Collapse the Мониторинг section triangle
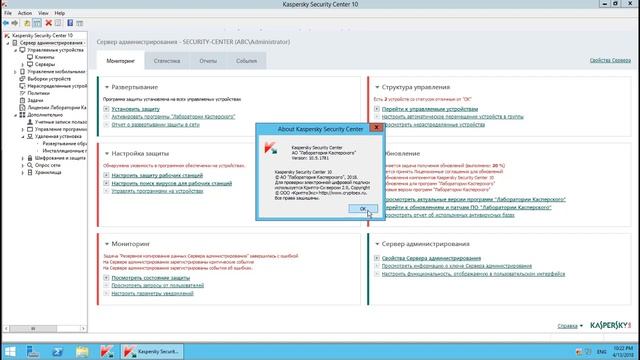 [x=107, y=244]
